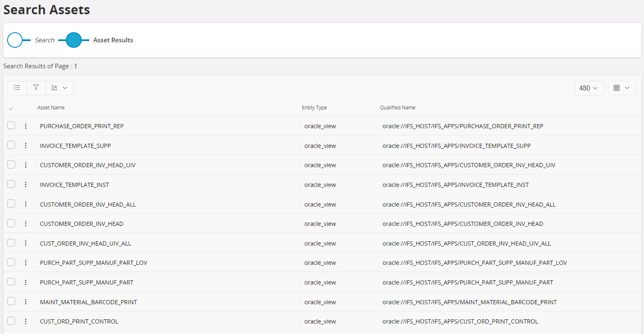Image resolution: width=644 pixels, height=334 pixels.
Task: Open row menu for CUST_ORD_PRINT_CONTROL
Action: [x=26, y=321]
